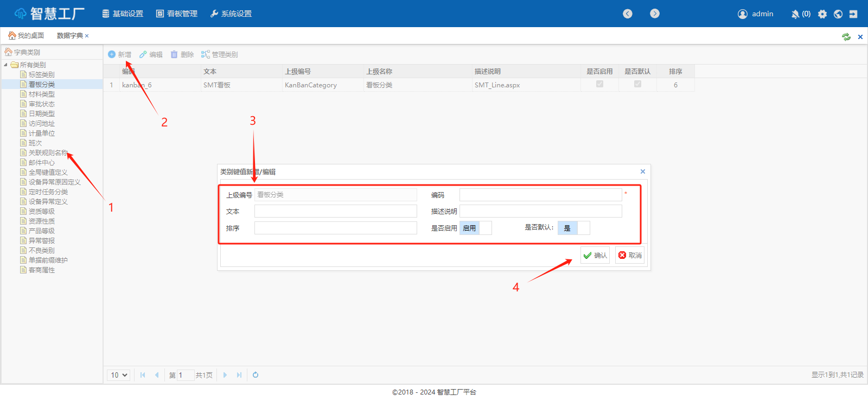This screenshot has width=868, height=401.
Task: Open 管理类别 category management
Action: click(x=220, y=54)
